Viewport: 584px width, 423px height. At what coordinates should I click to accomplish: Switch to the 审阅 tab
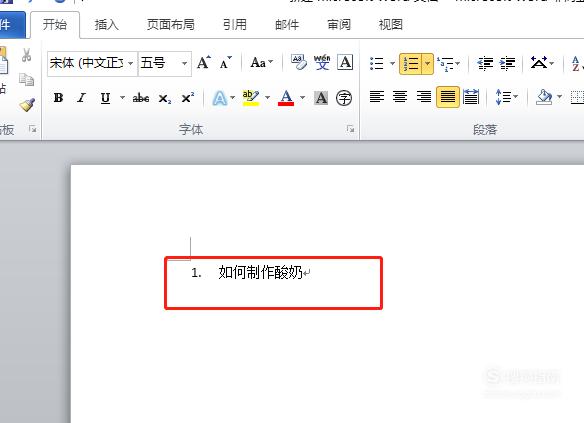339,25
